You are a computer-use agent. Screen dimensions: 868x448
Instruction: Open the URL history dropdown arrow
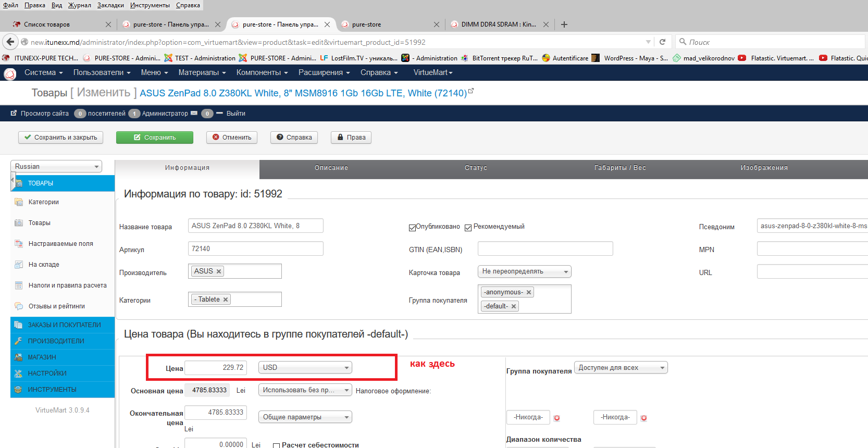pyautogui.click(x=649, y=42)
